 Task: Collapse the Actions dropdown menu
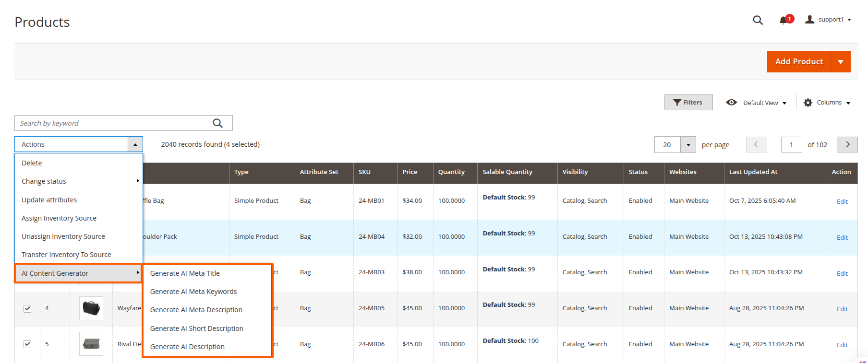[x=135, y=144]
